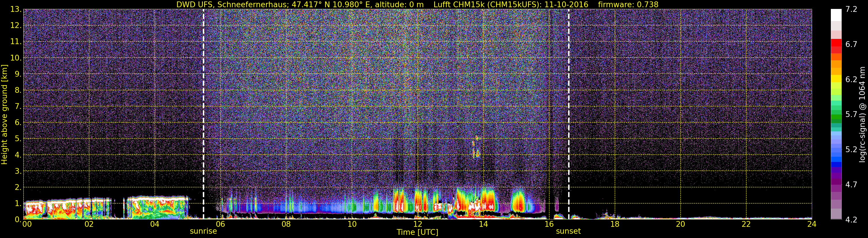Click 'firmware: 0.738' in the title
Viewport: 868px width, 238px height.
628,4
